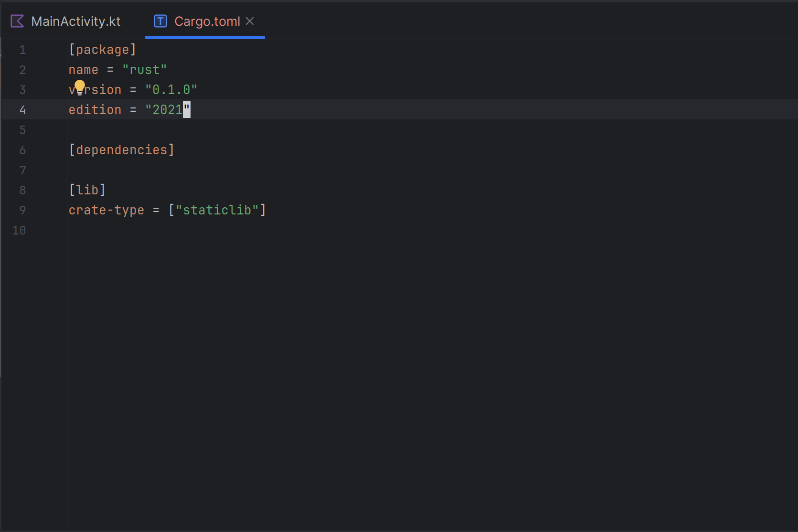Click the version key on line 3
The width and height of the screenshot is (798, 532).
click(x=95, y=90)
